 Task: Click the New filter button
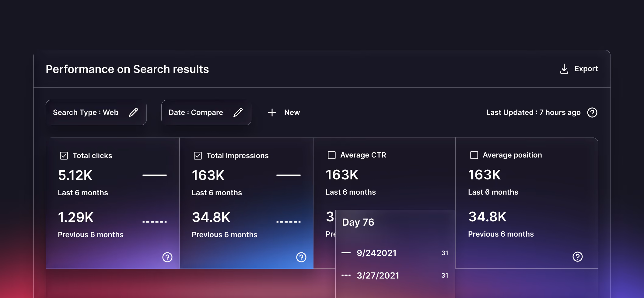point(284,113)
